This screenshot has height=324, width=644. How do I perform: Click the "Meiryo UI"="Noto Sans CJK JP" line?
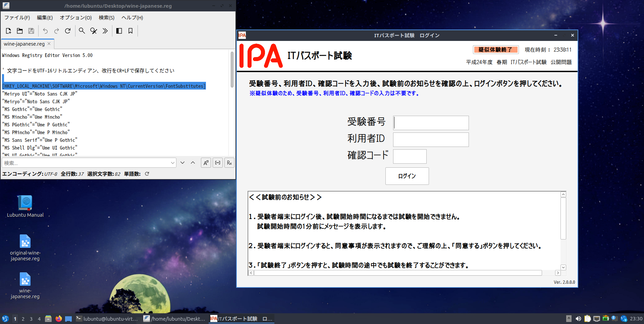(40, 94)
